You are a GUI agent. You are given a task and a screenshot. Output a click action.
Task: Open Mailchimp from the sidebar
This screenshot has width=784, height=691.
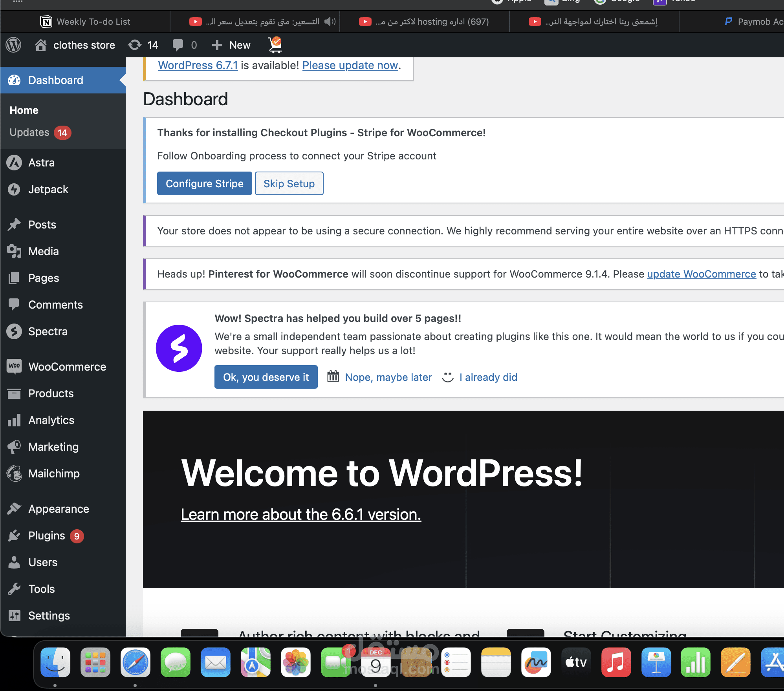pyautogui.click(x=54, y=473)
